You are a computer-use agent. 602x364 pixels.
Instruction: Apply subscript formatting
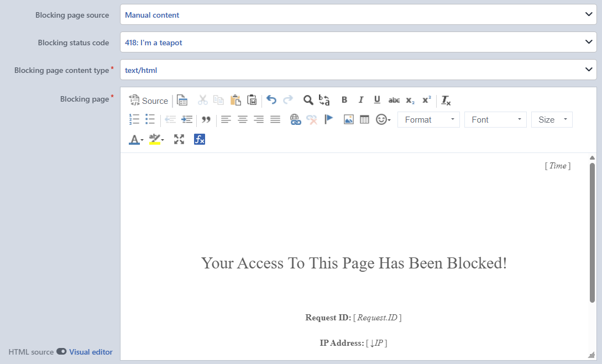410,100
